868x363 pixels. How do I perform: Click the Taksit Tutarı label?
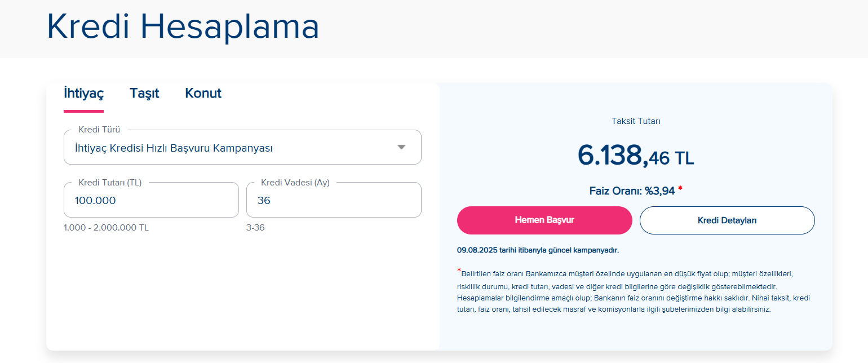(636, 121)
